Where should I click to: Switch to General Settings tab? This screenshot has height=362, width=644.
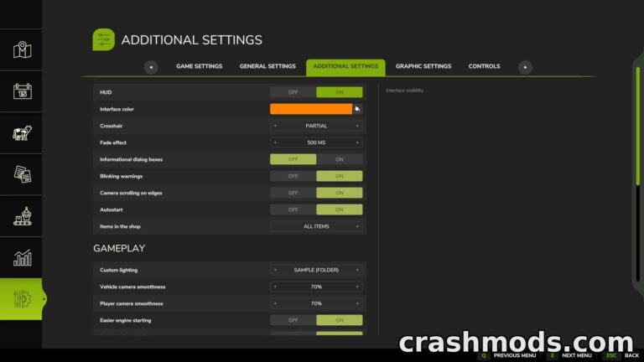click(x=267, y=66)
